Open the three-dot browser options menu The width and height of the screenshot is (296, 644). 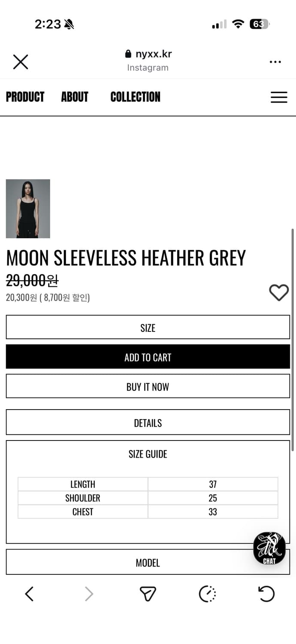tap(275, 62)
